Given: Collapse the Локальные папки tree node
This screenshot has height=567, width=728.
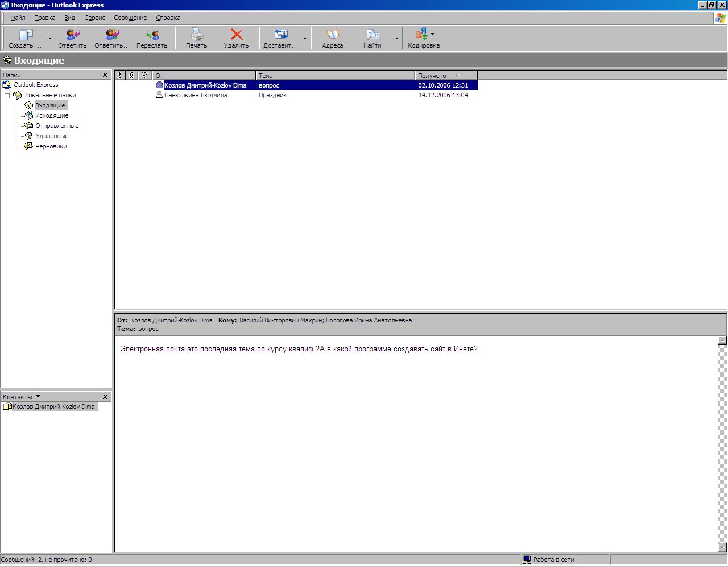Looking at the screenshot, I should (7, 96).
